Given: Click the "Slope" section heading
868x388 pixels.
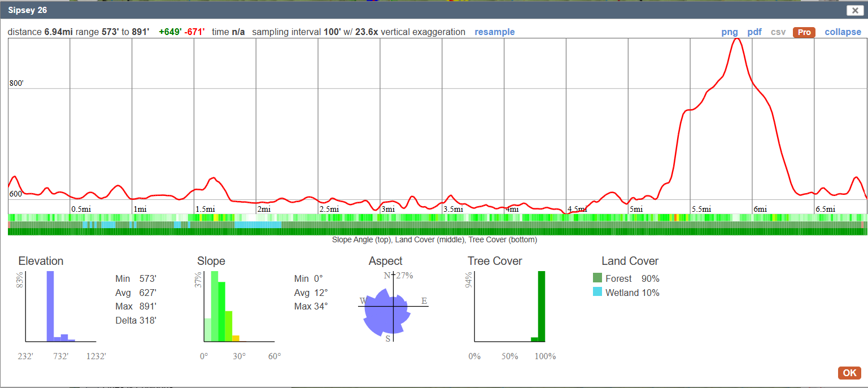Looking at the screenshot, I should 211,261.
